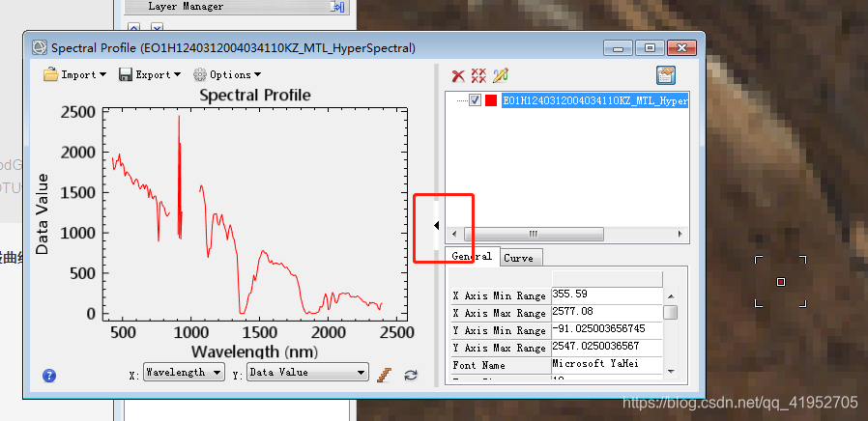The image size is (868, 421).
Task: Click the "Spectral Profile" plot title
Action: (x=255, y=96)
